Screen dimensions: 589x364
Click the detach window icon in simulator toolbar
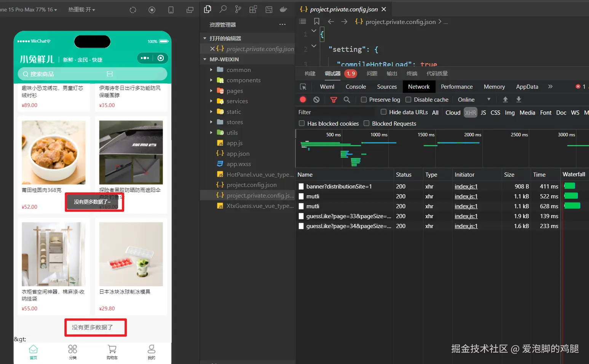pyautogui.click(x=190, y=10)
